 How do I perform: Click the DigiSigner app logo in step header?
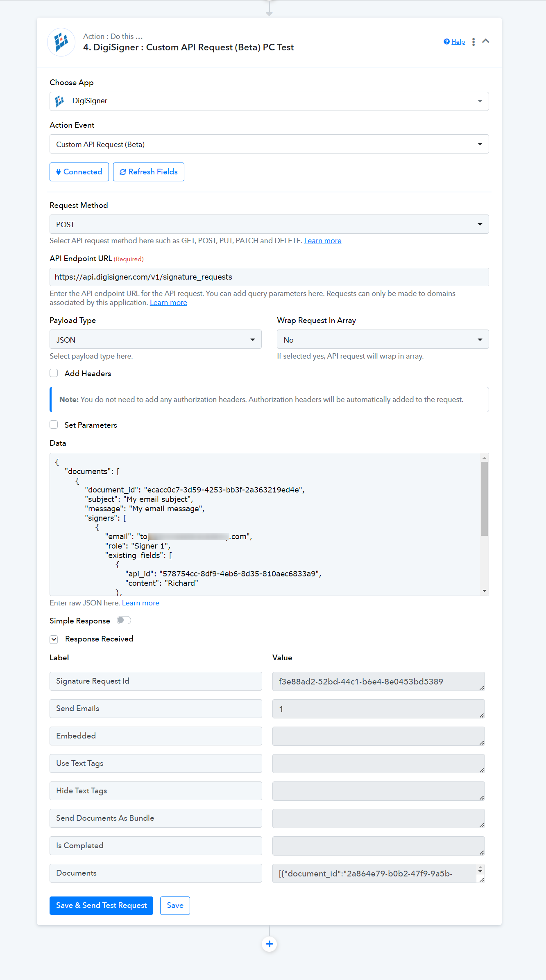click(x=61, y=42)
